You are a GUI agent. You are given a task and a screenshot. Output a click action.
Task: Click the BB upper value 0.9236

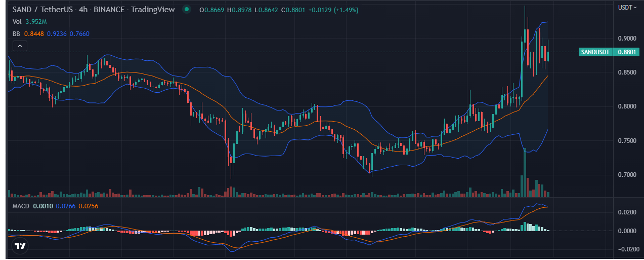57,33
